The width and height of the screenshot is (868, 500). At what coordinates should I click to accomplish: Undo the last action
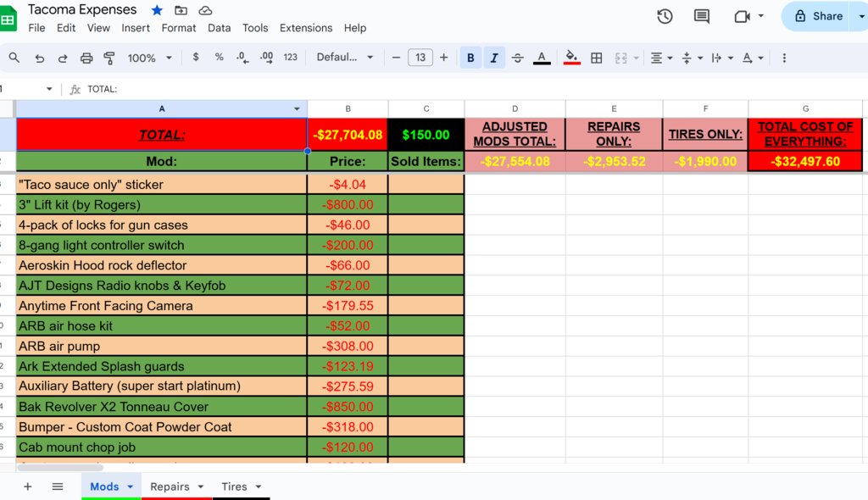click(x=39, y=58)
